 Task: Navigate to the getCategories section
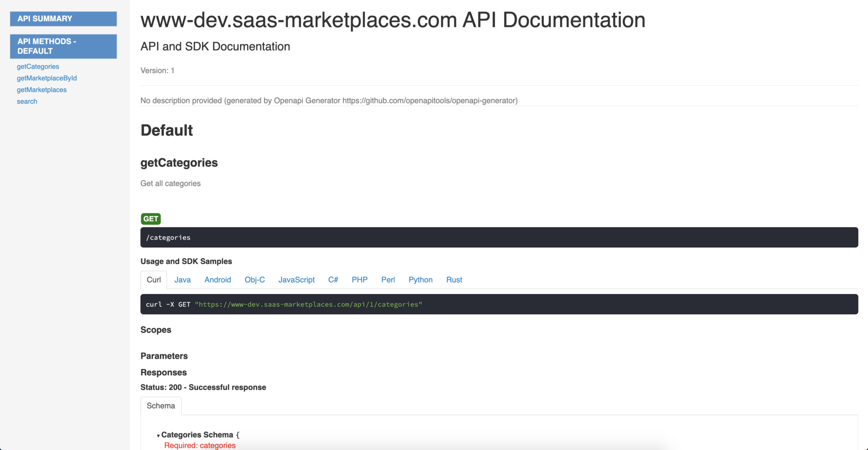38,67
